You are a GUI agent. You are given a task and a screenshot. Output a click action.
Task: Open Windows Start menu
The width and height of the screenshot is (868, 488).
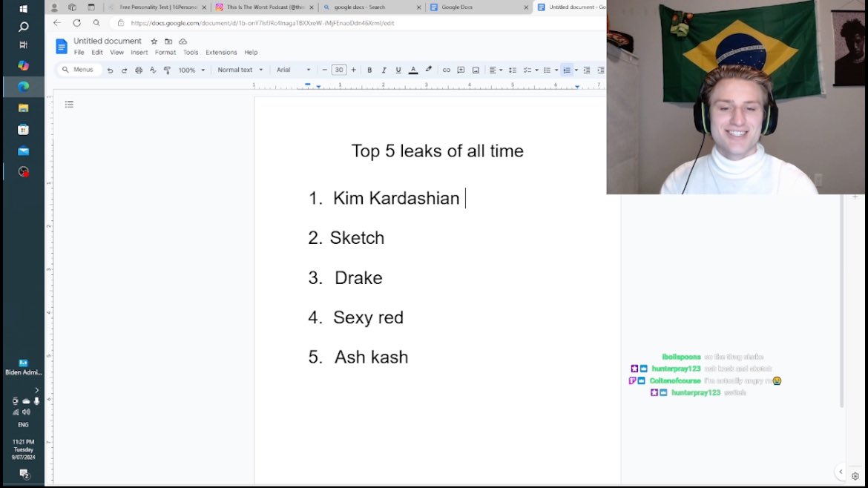[x=23, y=9]
